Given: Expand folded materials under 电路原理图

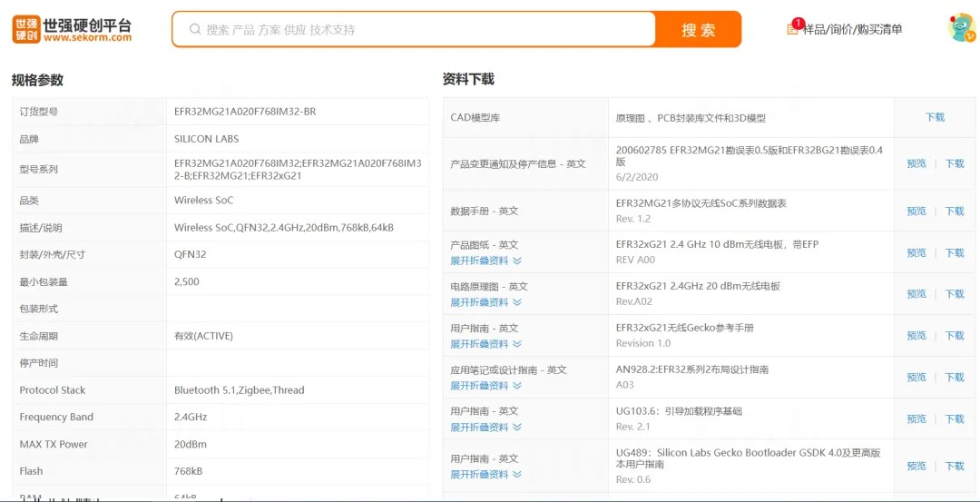Looking at the screenshot, I should [x=485, y=302].
